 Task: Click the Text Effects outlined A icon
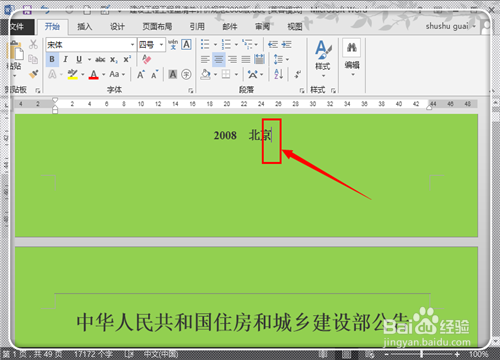[x=52, y=74]
